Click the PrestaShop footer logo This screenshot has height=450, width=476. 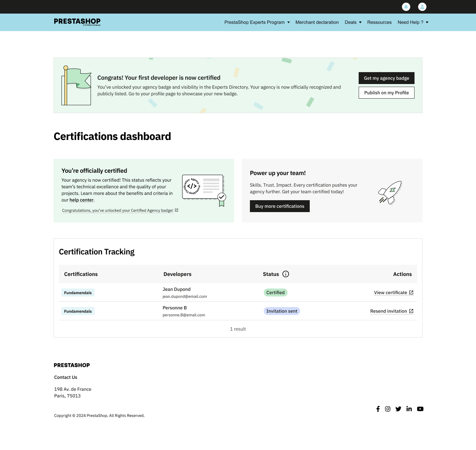tap(72, 365)
